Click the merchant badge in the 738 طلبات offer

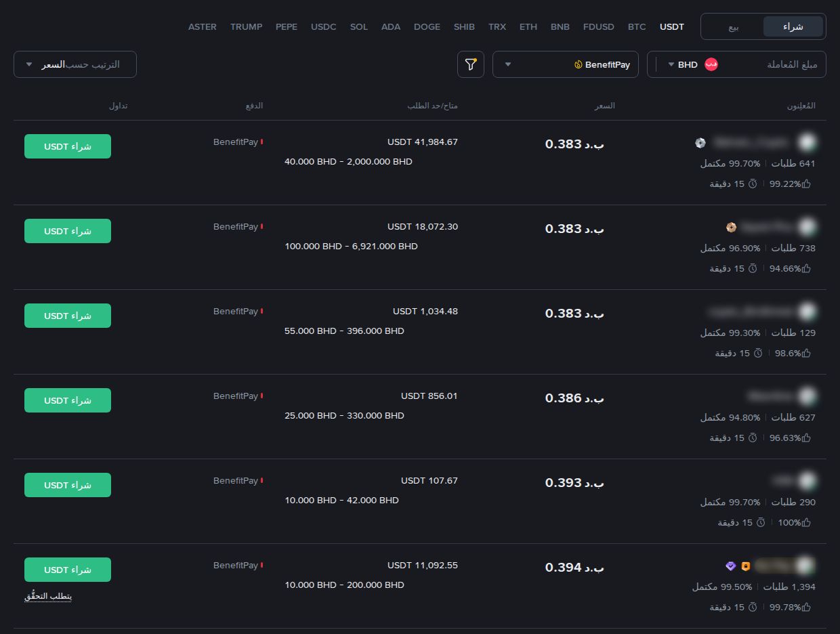point(730,227)
